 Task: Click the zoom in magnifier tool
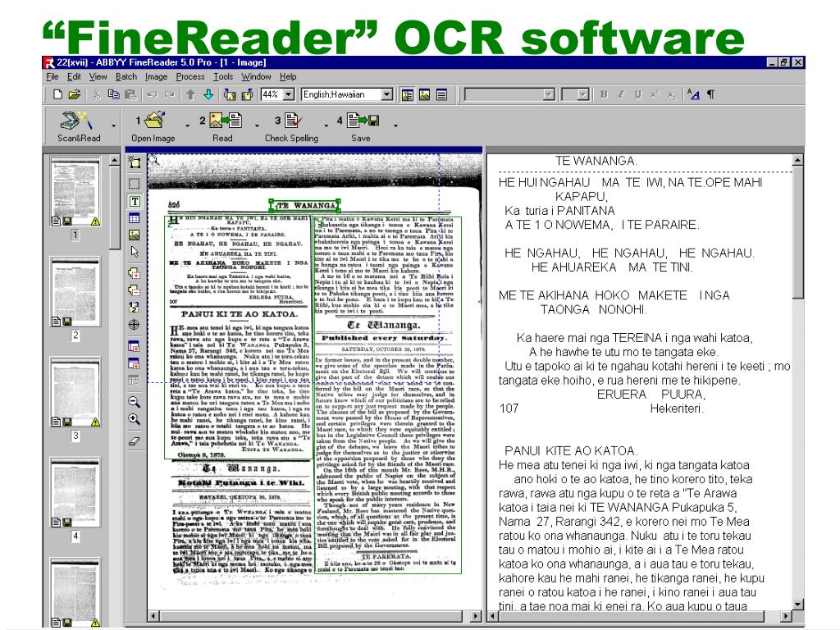tap(135, 419)
